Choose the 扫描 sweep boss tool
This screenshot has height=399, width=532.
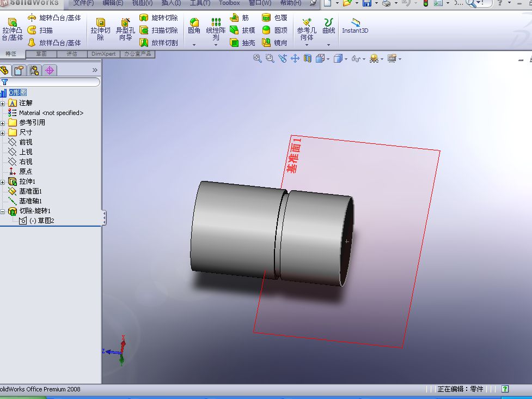40,30
